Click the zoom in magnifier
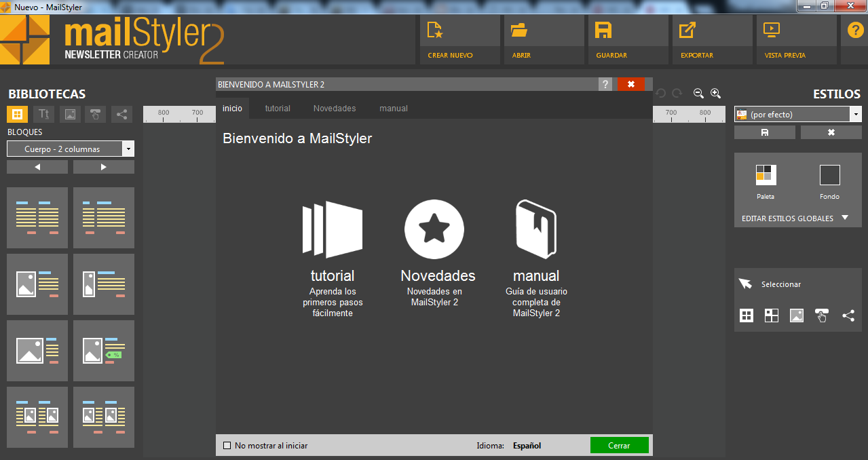 [x=715, y=94]
